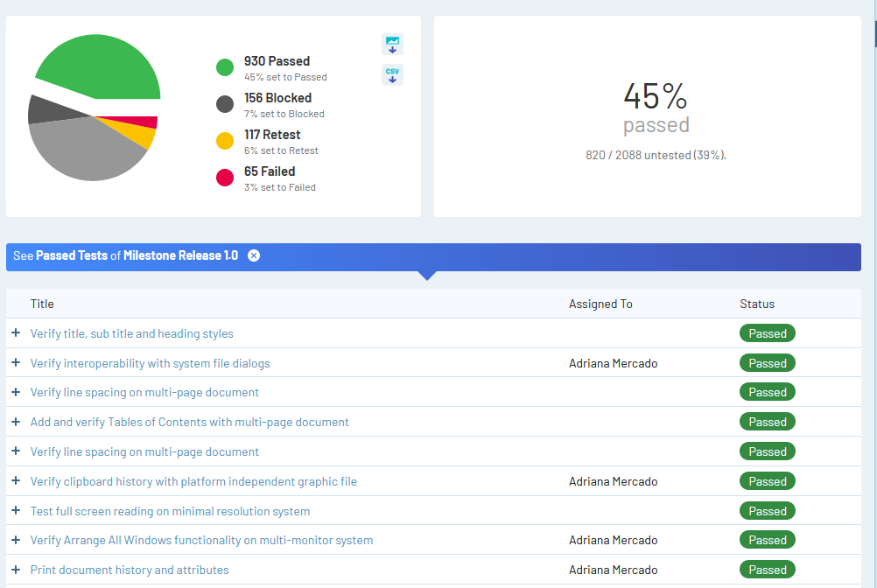877x588 pixels.
Task: Click the '930 Passed' legend label
Action: [x=277, y=61]
